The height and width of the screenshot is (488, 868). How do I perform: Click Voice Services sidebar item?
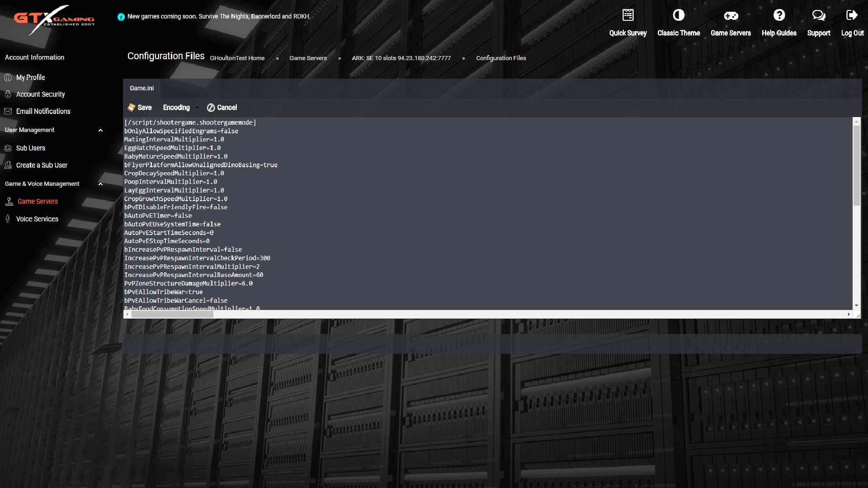click(38, 219)
